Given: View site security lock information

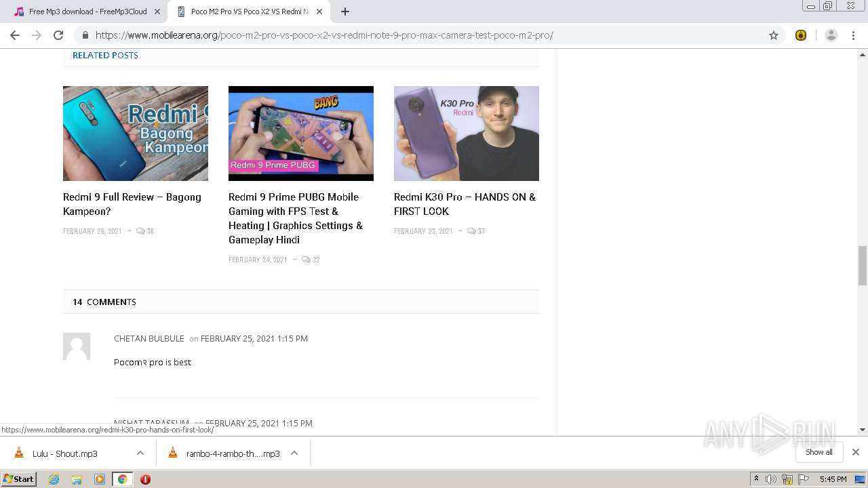Looking at the screenshot, I should point(85,35).
